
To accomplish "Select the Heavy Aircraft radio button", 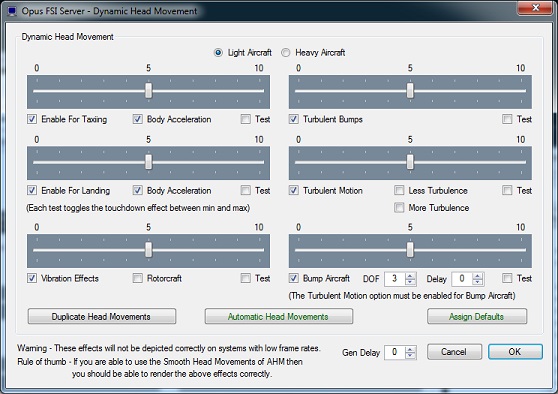I will coord(285,53).
